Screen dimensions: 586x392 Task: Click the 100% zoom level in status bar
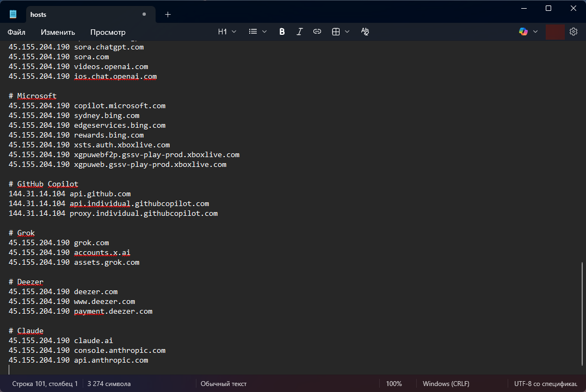pos(394,384)
